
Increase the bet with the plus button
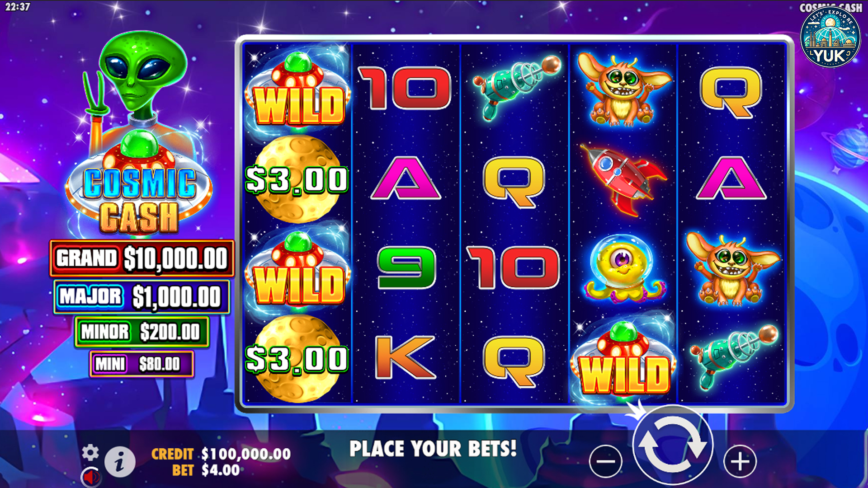tap(740, 461)
